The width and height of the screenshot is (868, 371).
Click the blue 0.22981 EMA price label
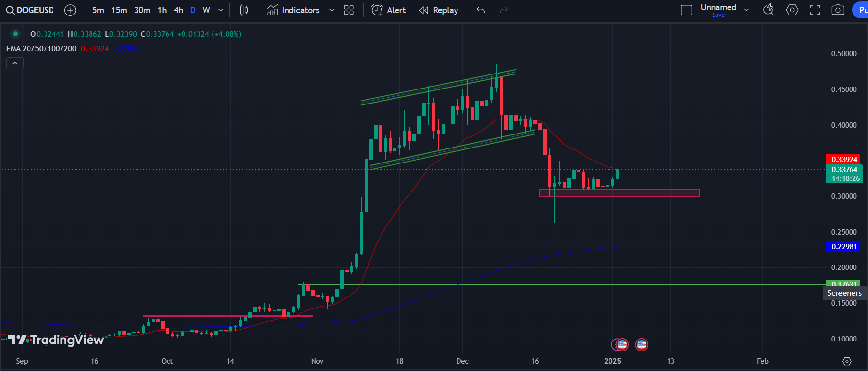tap(844, 247)
